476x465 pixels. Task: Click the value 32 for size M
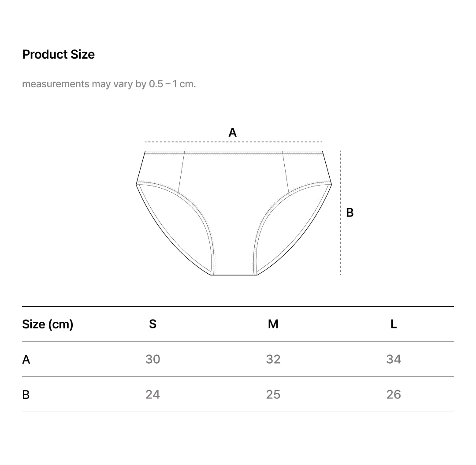pos(273,359)
